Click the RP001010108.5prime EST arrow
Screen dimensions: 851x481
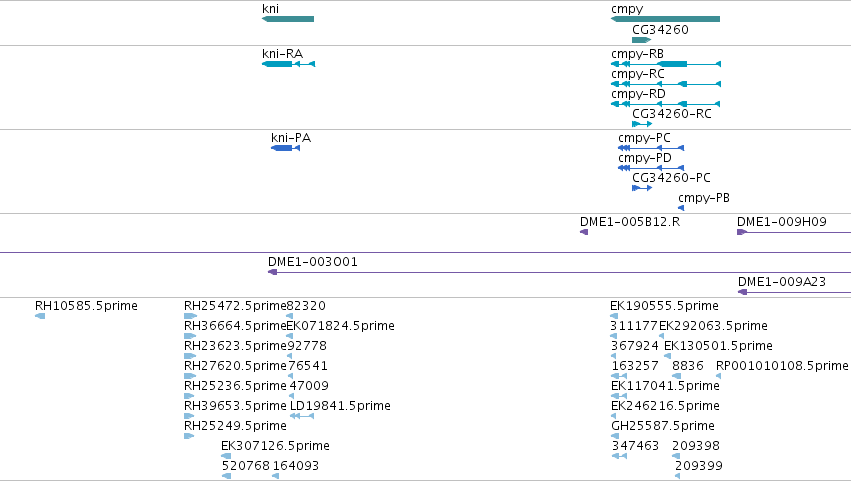coord(719,376)
